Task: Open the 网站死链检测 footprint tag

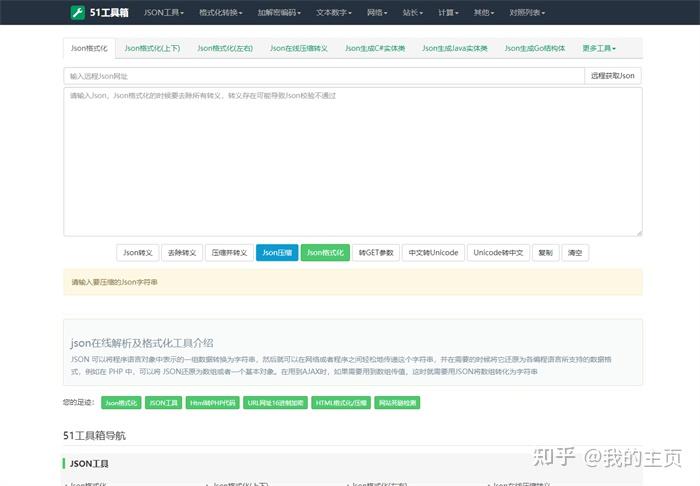Action: tap(397, 403)
